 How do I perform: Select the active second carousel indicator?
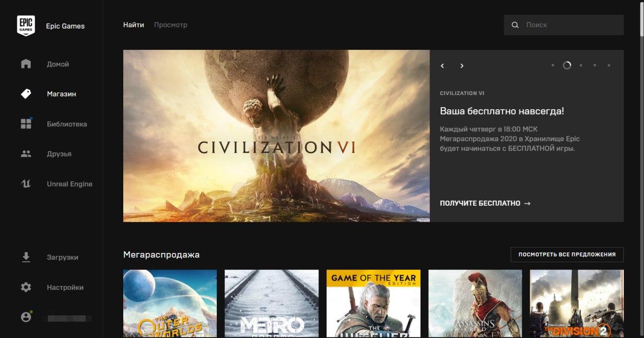click(567, 65)
